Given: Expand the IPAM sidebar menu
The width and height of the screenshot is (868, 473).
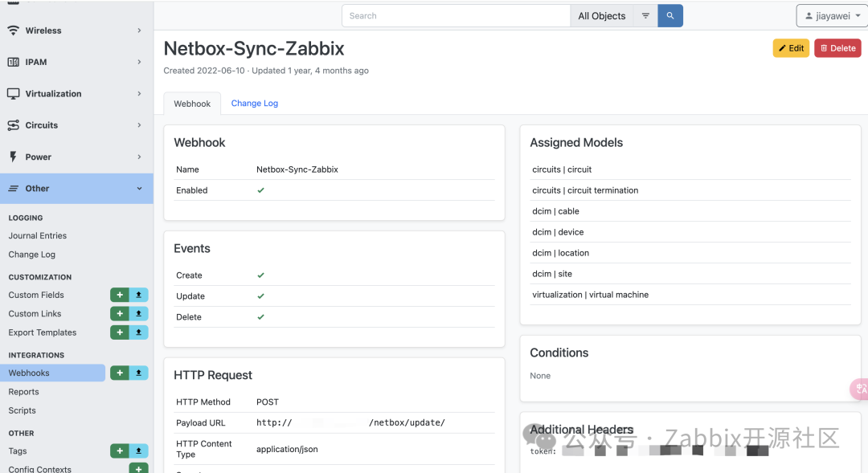Looking at the screenshot, I should (x=76, y=62).
